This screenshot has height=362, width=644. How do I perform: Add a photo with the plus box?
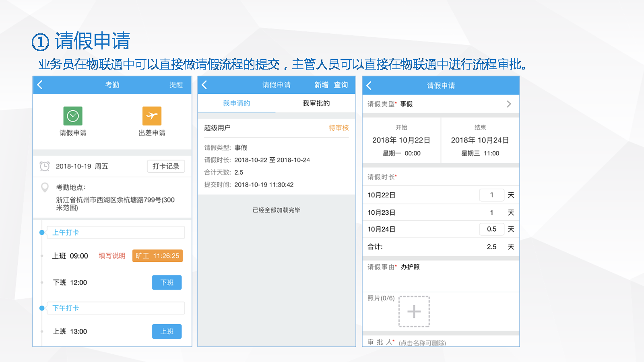click(x=414, y=312)
